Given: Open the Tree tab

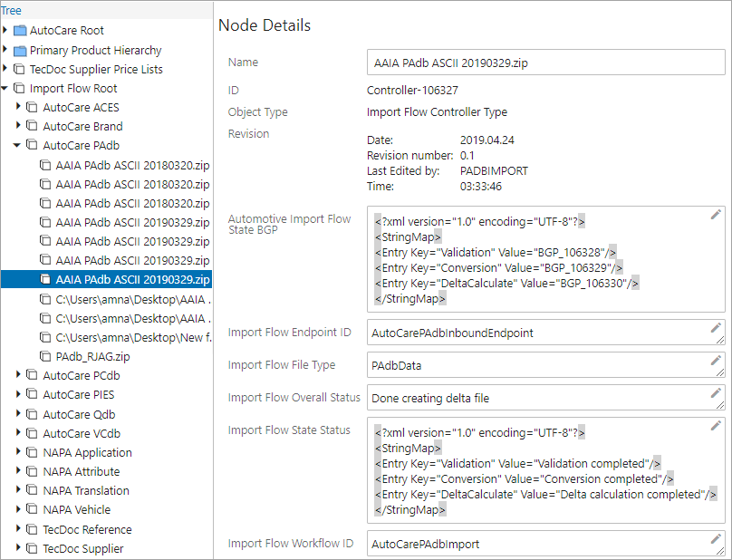Looking at the screenshot, I should (x=11, y=10).
